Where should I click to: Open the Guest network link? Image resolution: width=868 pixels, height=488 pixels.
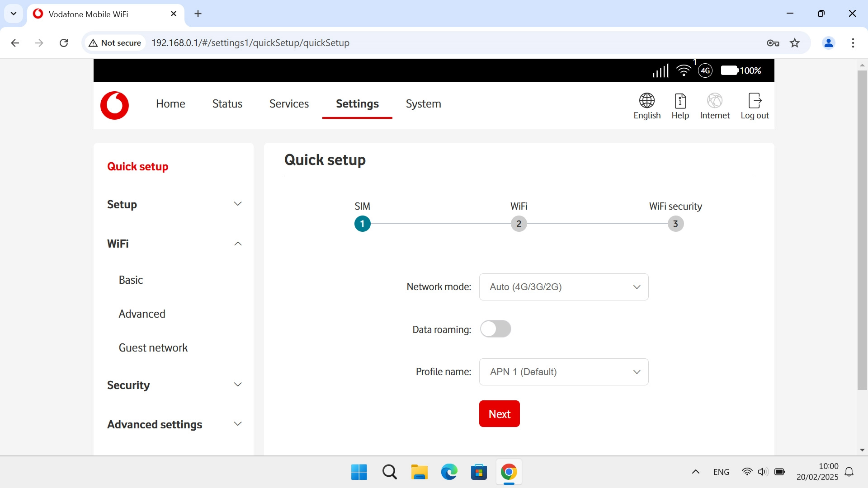pyautogui.click(x=153, y=347)
